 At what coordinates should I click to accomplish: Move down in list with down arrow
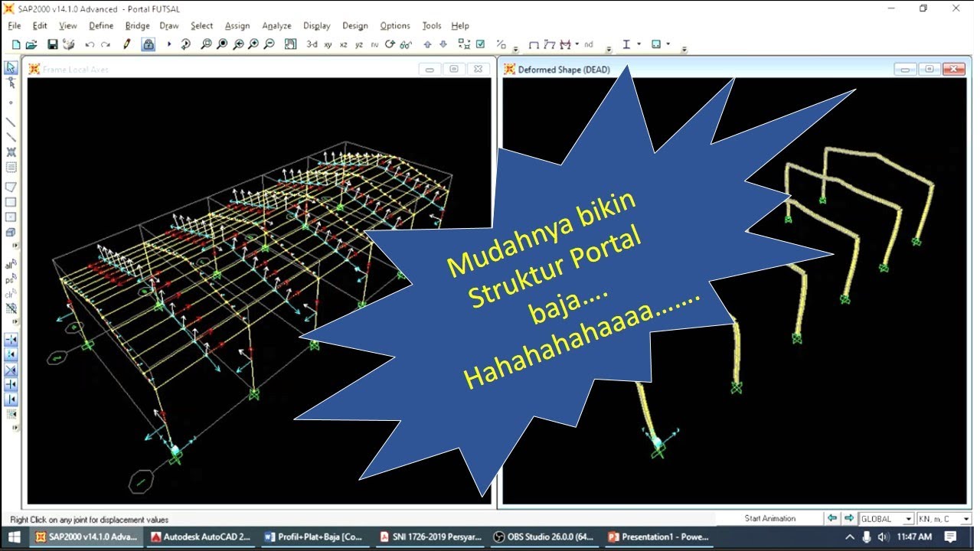point(443,45)
